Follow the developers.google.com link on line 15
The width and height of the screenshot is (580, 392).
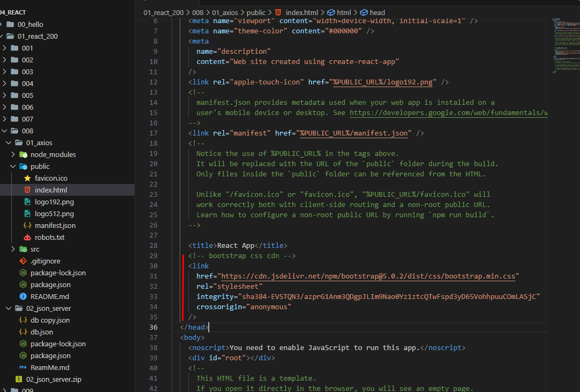coord(449,113)
